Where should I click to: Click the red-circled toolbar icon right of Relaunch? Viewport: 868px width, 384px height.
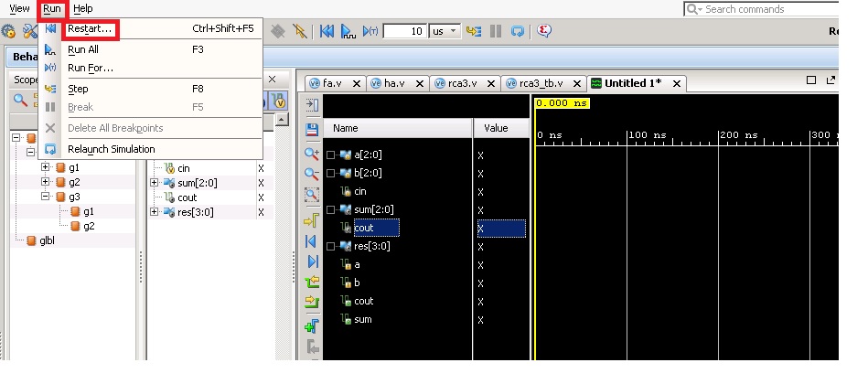pyautogui.click(x=543, y=31)
